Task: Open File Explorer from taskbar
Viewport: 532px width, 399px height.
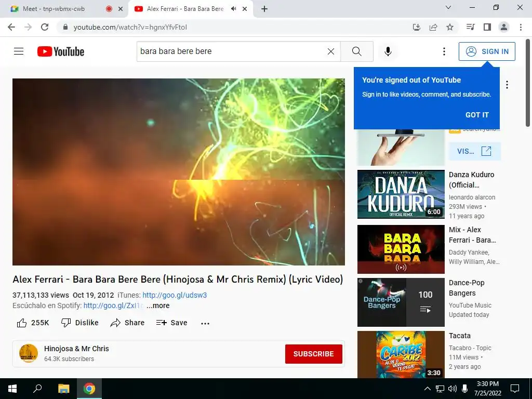Action: 63,389
